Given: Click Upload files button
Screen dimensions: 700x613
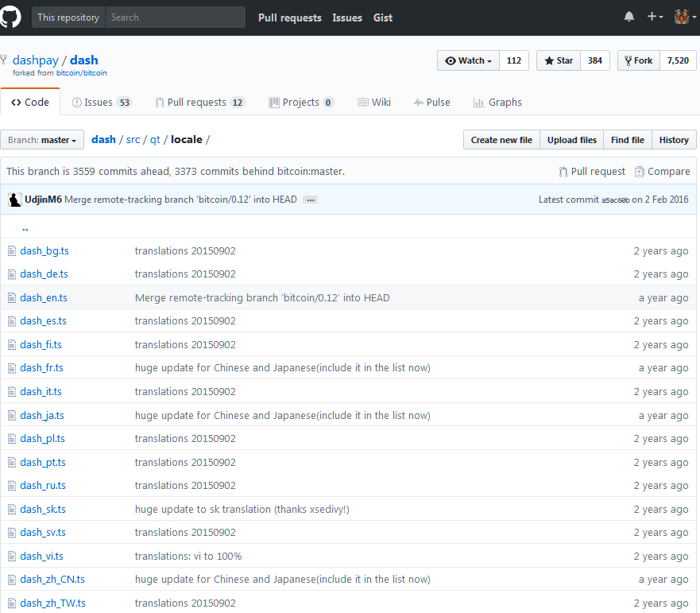Looking at the screenshot, I should coord(572,140).
